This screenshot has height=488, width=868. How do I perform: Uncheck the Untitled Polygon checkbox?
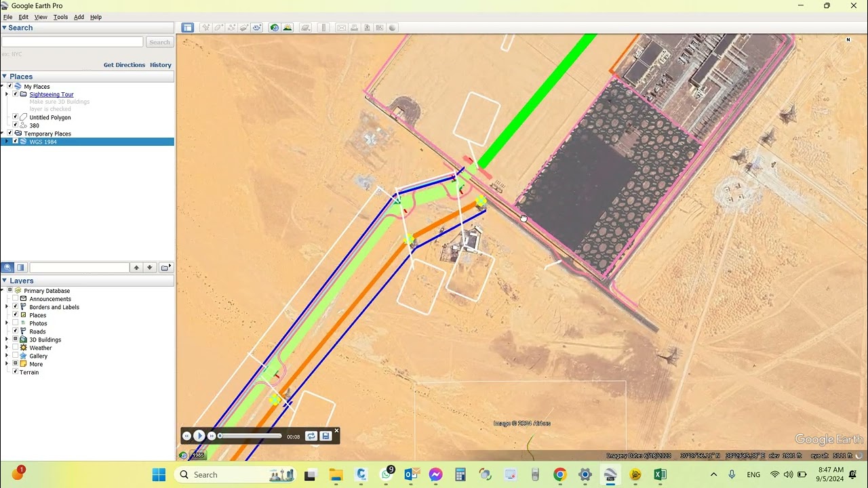pyautogui.click(x=16, y=117)
